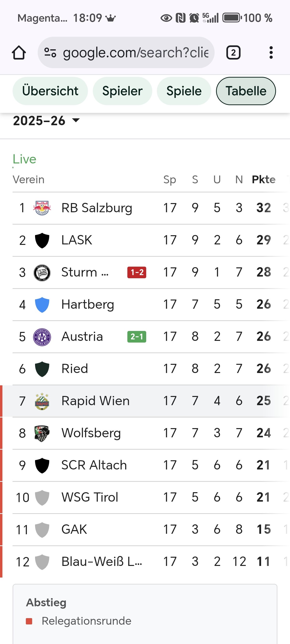The width and height of the screenshot is (290, 644).
Task: Open the tab switcher showing 2 tabs
Action: click(x=233, y=53)
